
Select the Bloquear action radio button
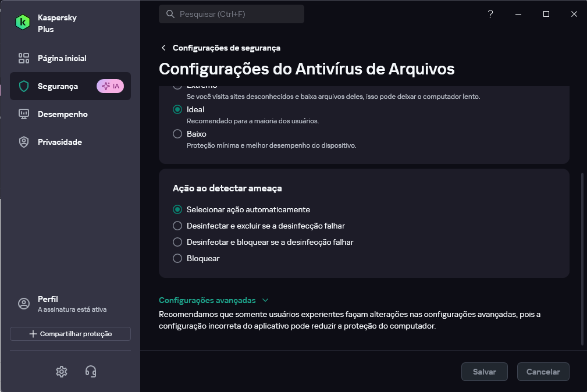click(x=178, y=258)
